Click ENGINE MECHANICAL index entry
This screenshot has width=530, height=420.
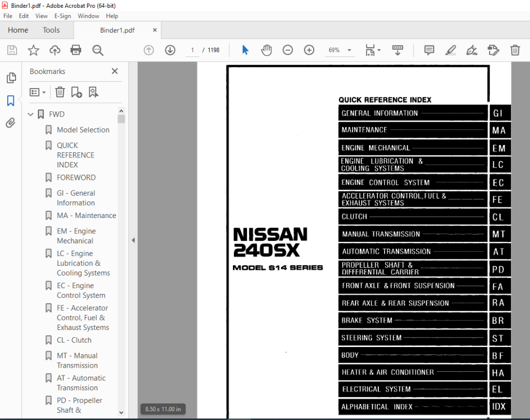pyautogui.click(x=413, y=148)
